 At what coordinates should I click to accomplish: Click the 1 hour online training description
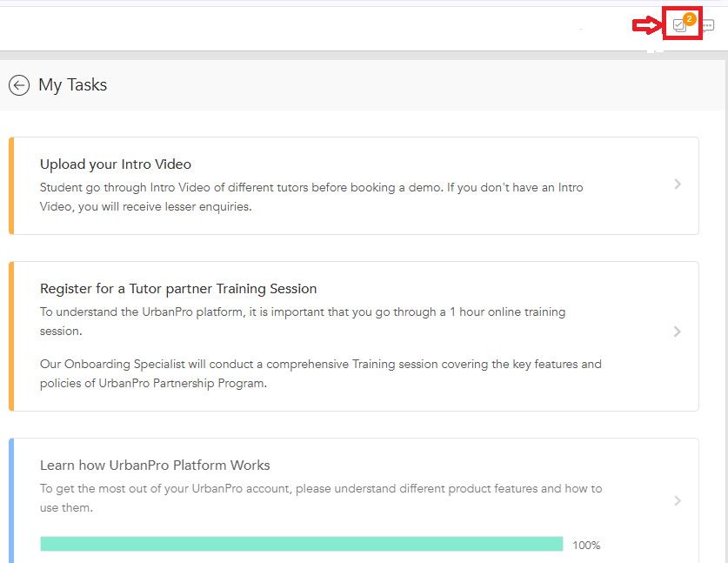pyautogui.click(x=303, y=321)
